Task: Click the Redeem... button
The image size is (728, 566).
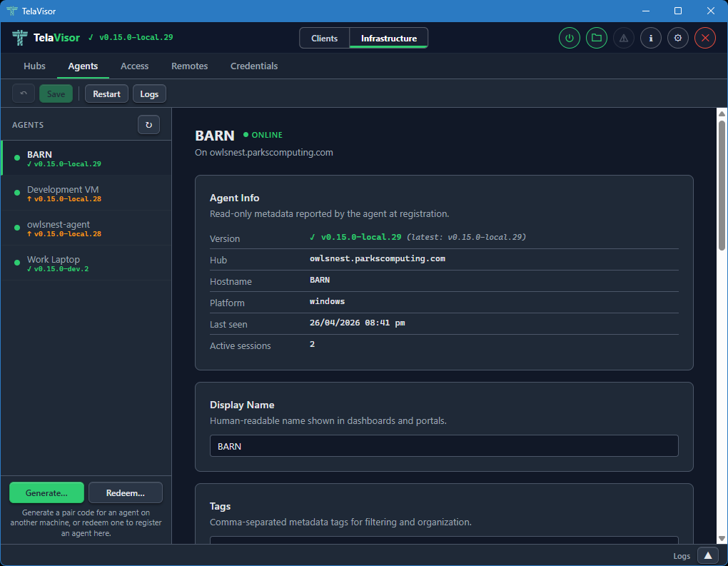Action: tap(126, 492)
